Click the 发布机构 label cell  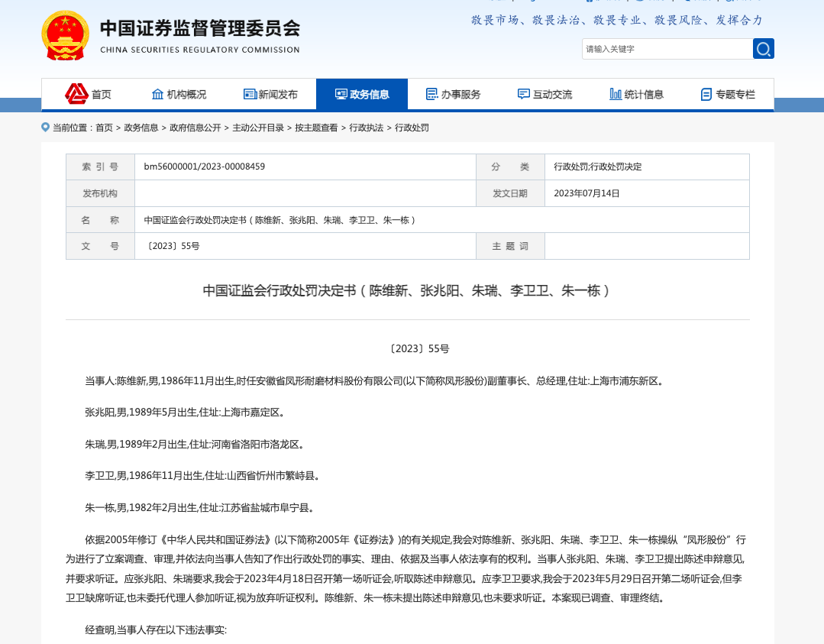click(x=100, y=193)
